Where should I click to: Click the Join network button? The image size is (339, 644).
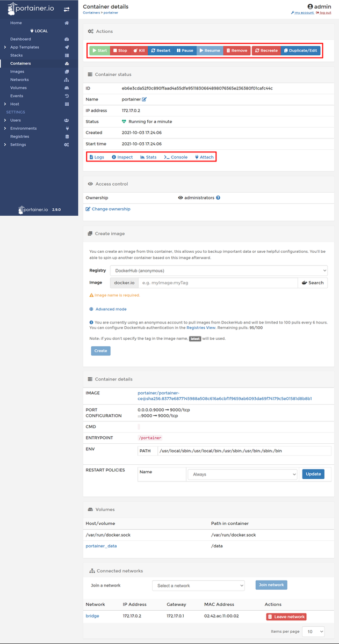271,585
